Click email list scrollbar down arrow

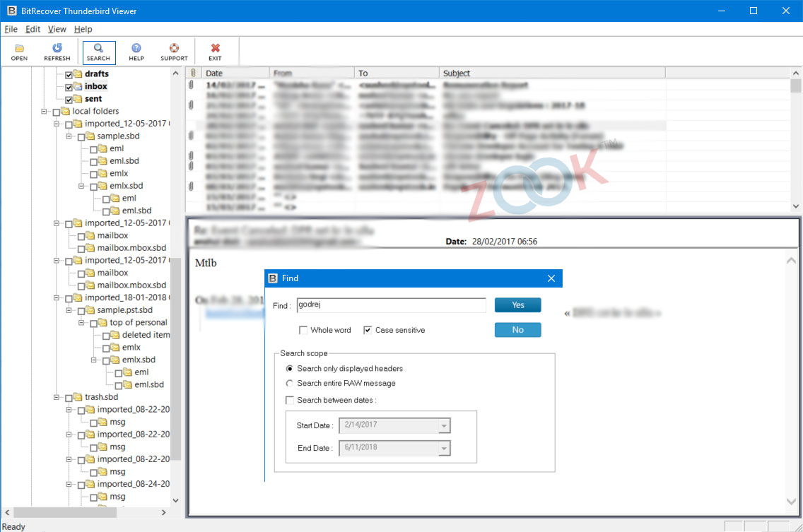pos(796,206)
